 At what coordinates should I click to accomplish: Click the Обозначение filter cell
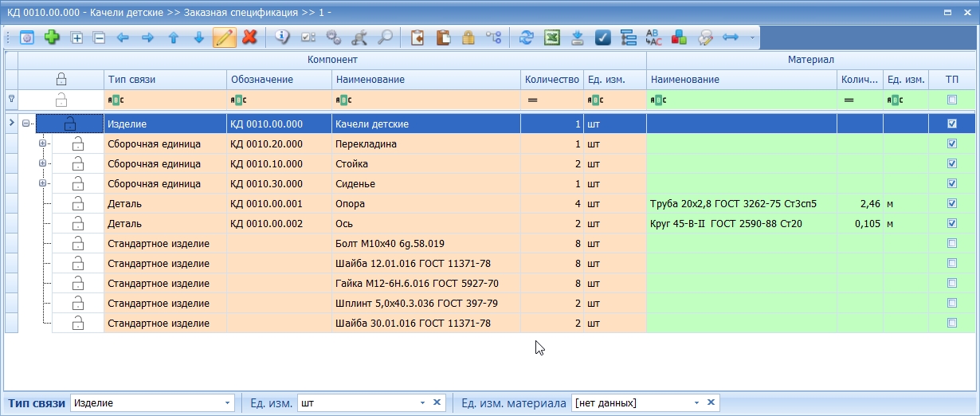pyautogui.click(x=279, y=100)
